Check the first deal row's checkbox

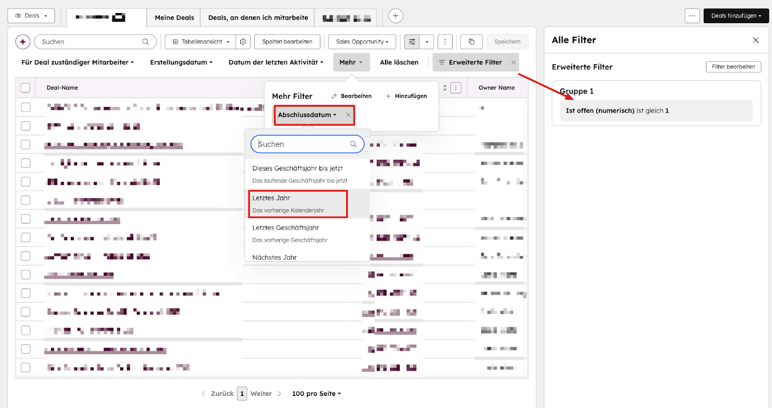click(x=26, y=107)
